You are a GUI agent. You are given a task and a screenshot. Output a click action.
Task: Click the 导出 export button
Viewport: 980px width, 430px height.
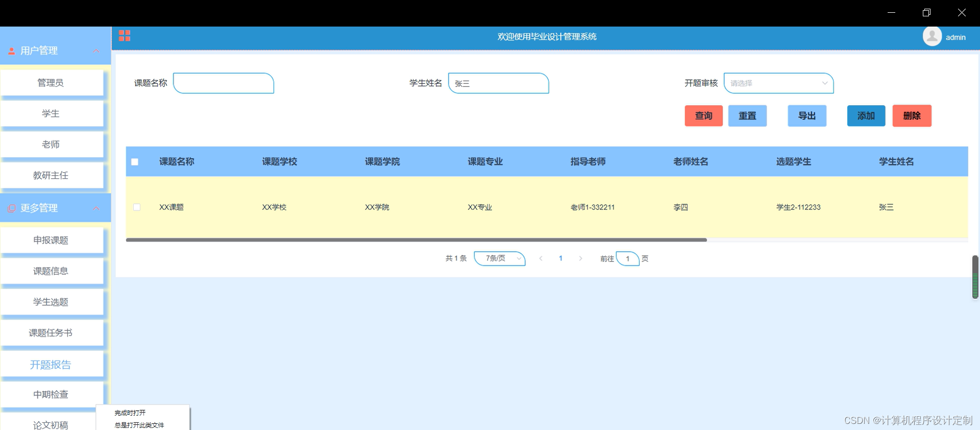tap(807, 116)
